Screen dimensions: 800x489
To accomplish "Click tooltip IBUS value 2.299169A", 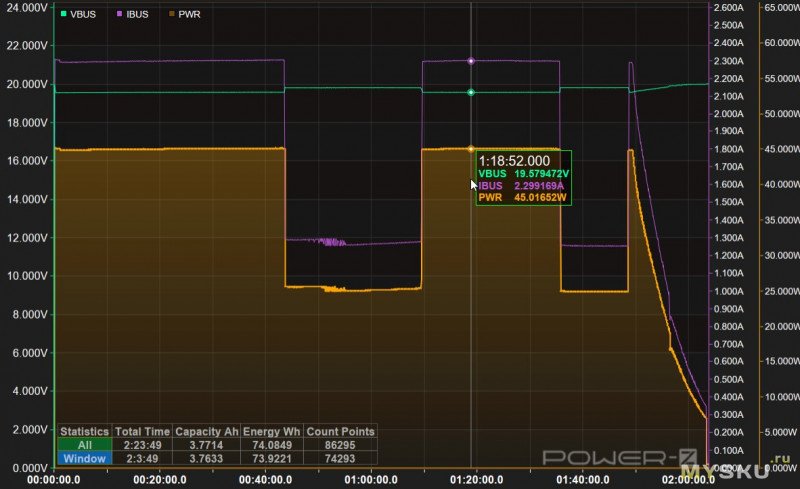I will (x=539, y=186).
